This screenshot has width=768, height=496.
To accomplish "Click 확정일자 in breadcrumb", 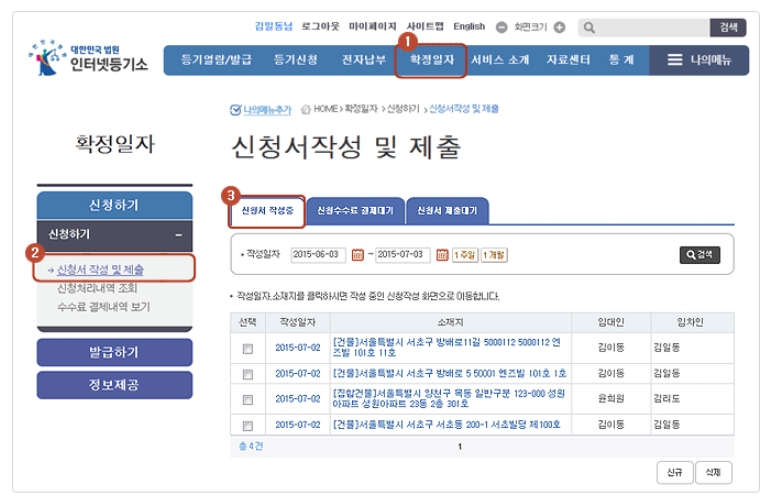I will (361, 109).
